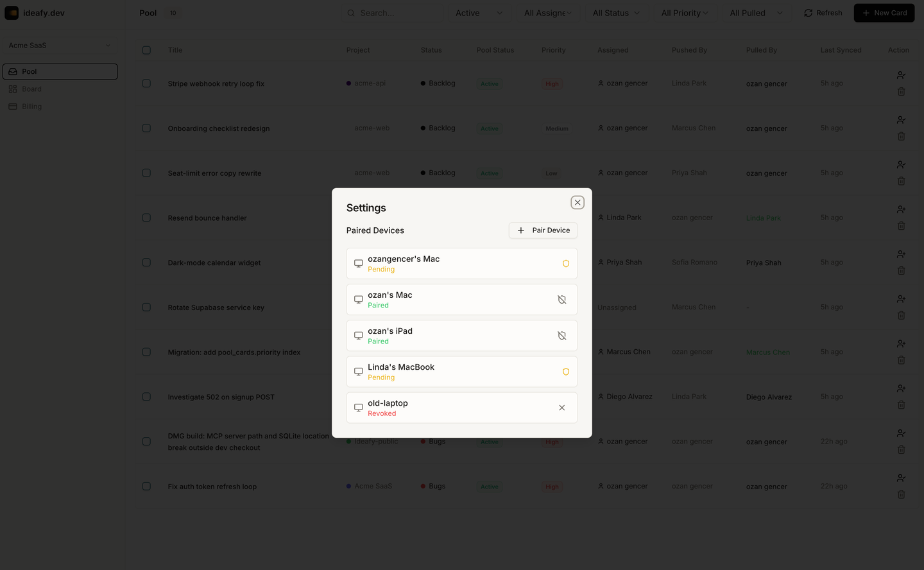This screenshot has width=924, height=570.
Task: Click Medium priority badge on Onboarding row
Action: pos(557,128)
